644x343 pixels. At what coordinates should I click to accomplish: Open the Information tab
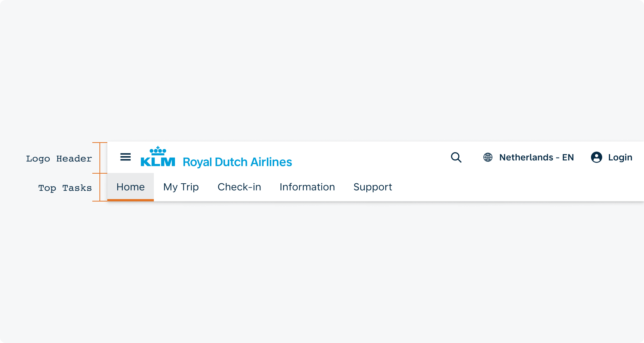tap(307, 187)
